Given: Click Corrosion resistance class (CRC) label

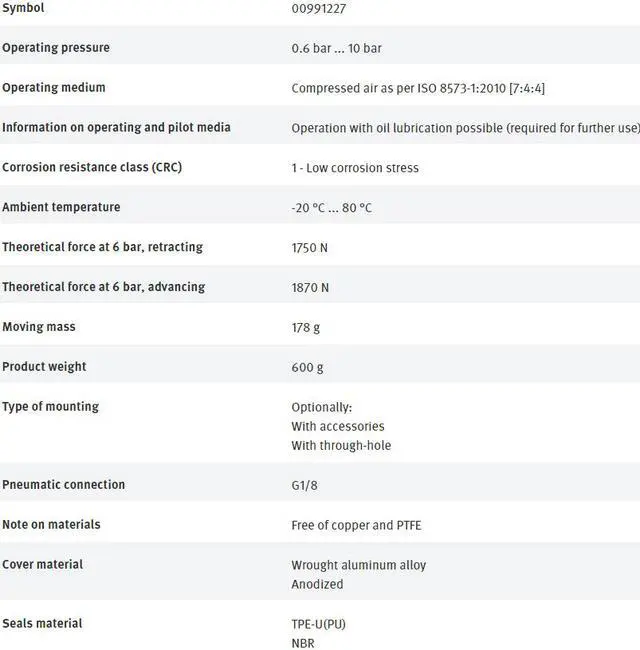Looking at the screenshot, I should coord(92,168).
